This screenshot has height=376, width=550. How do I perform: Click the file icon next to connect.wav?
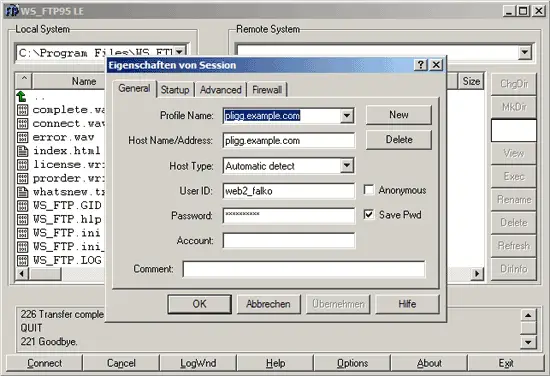click(x=22, y=124)
